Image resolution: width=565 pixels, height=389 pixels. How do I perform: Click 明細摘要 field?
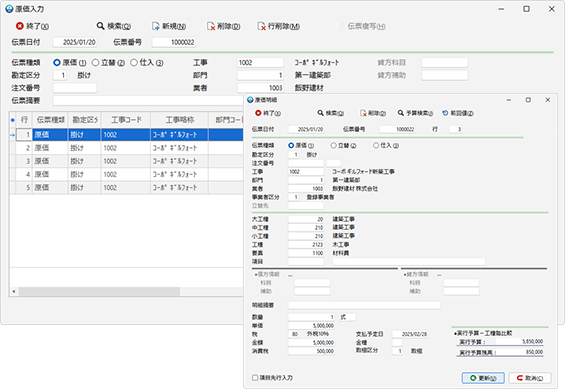click(364, 305)
